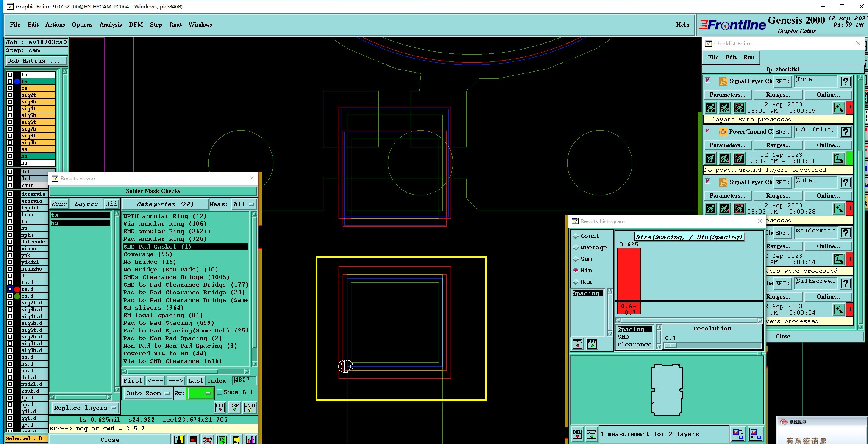Screen dimensions: 868x444
Task: Click scroll-down arrow of Checklist Editor scrollbar
Action: pos(860,327)
